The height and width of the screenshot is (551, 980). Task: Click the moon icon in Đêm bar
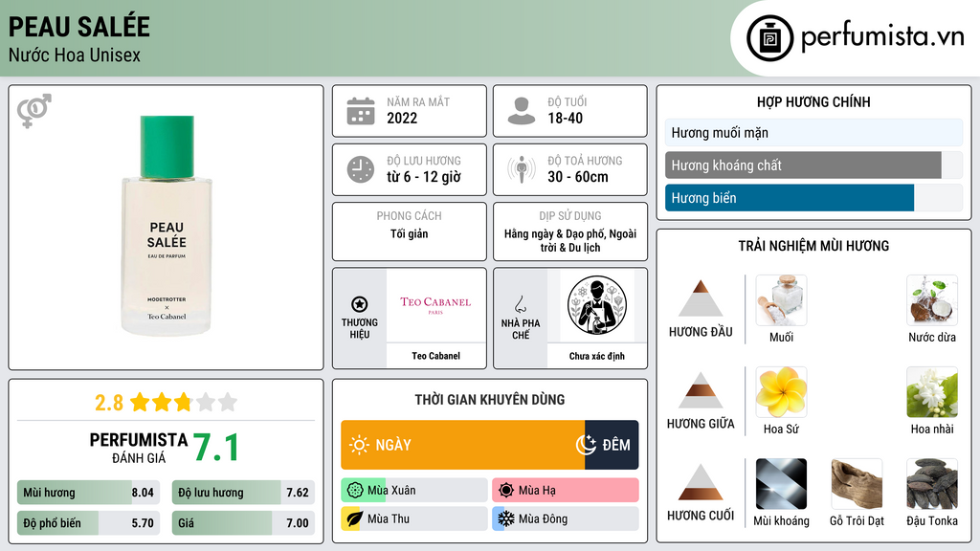pyautogui.click(x=586, y=445)
